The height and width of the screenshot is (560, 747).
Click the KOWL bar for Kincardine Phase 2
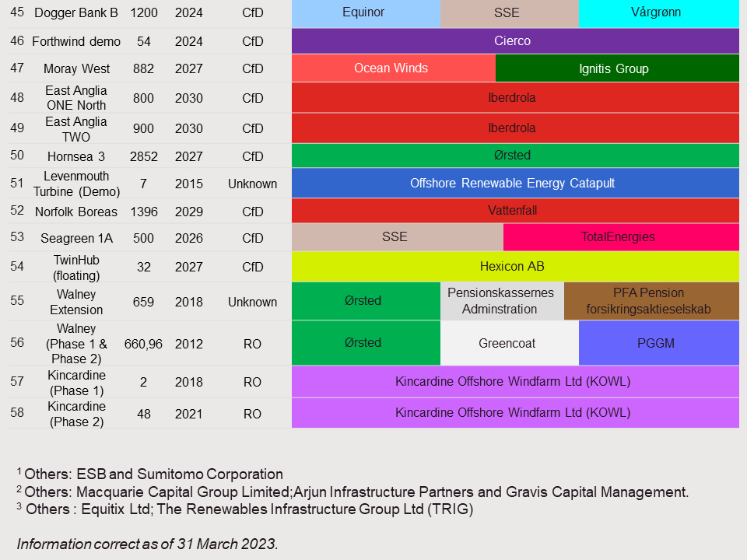click(x=514, y=413)
